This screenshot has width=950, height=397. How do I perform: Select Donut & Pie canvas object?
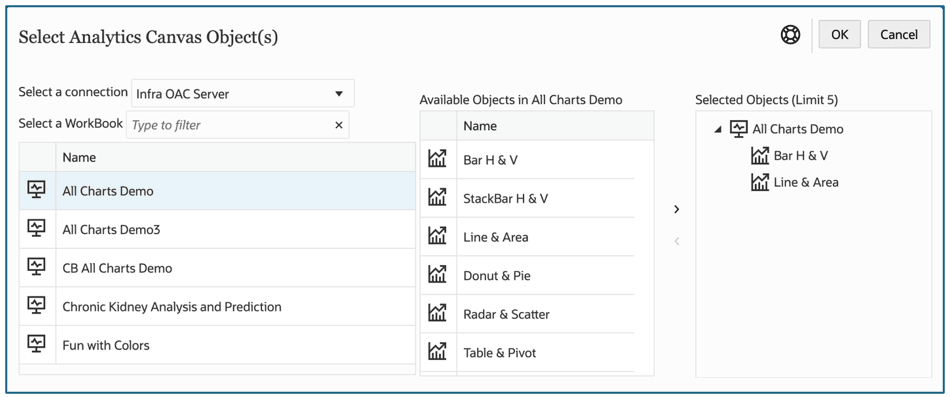pos(527,276)
